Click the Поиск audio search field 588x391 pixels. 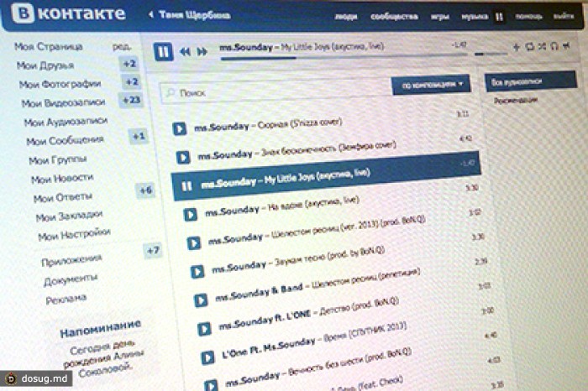coord(276,91)
